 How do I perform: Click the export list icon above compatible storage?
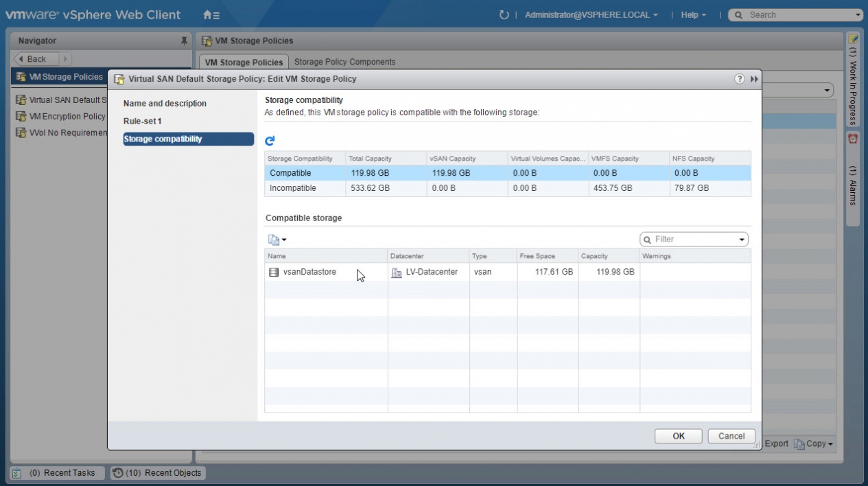pyautogui.click(x=277, y=240)
